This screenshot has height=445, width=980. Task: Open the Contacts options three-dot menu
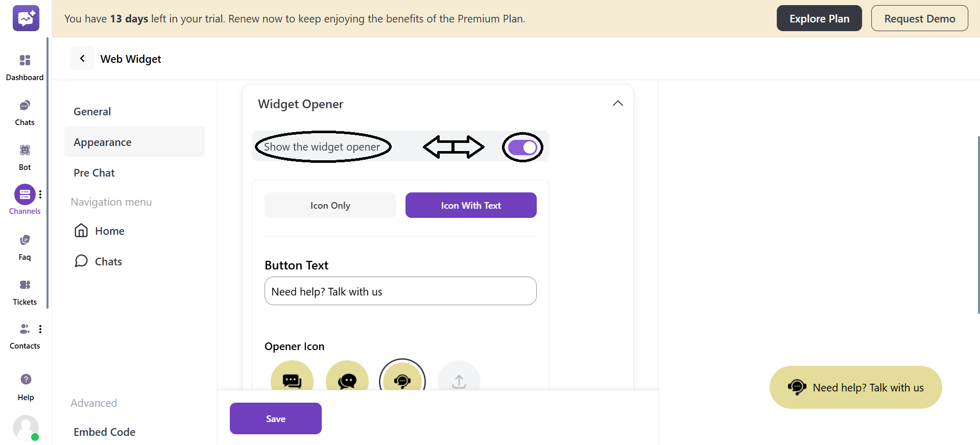click(x=40, y=329)
